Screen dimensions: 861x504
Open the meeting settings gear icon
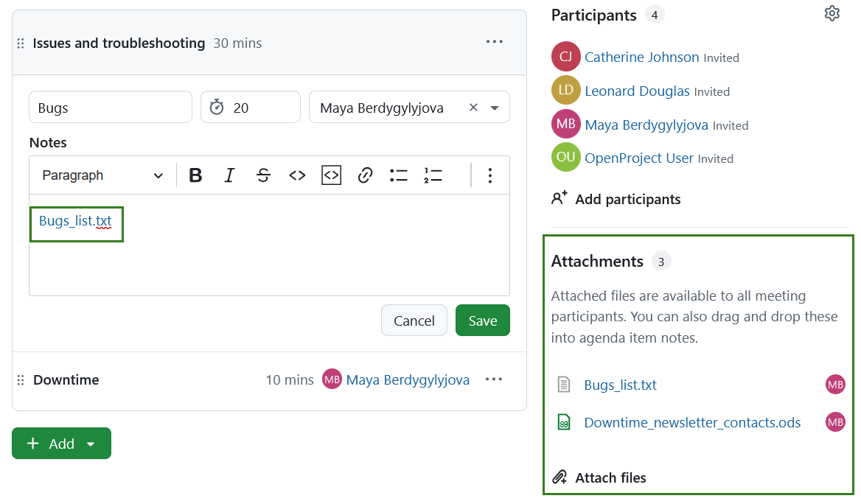tap(832, 13)
